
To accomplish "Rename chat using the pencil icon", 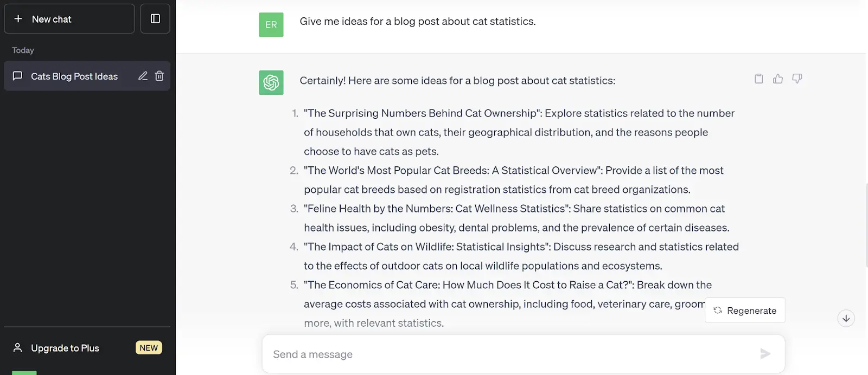I will coord(143,76).
